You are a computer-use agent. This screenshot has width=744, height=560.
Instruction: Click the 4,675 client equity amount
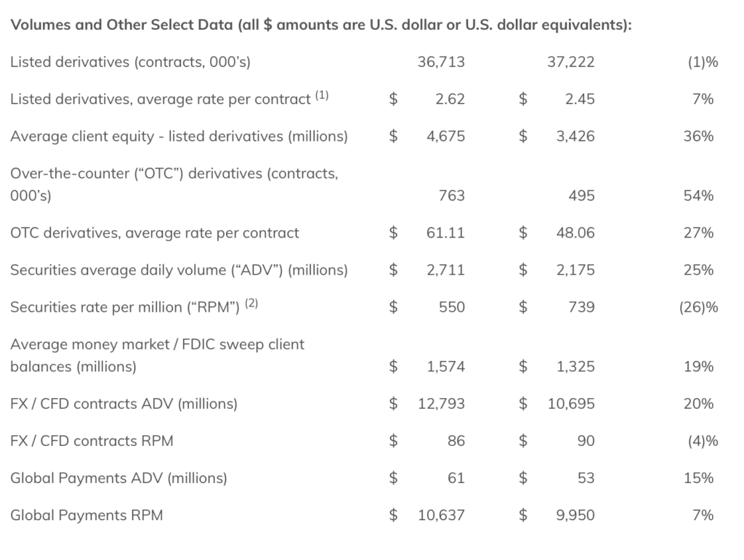(x=445, y=136)
